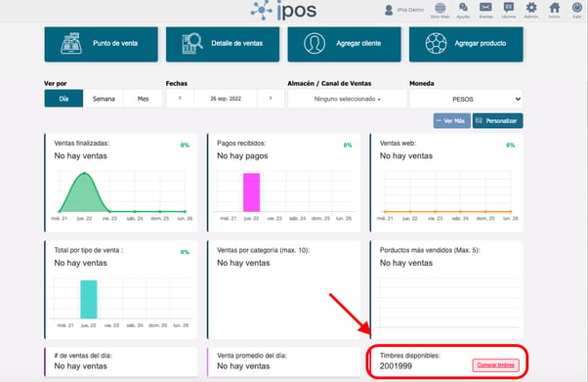Click the Ventas por categoría (max. 10) title
The width and height of the screenshot is (588, 382).
pos(264,250)
